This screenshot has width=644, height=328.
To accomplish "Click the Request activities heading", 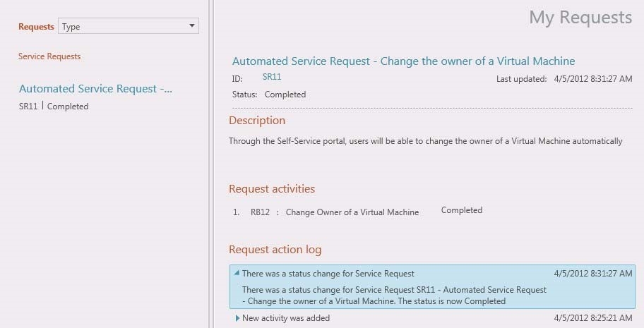I will point(272,189).
